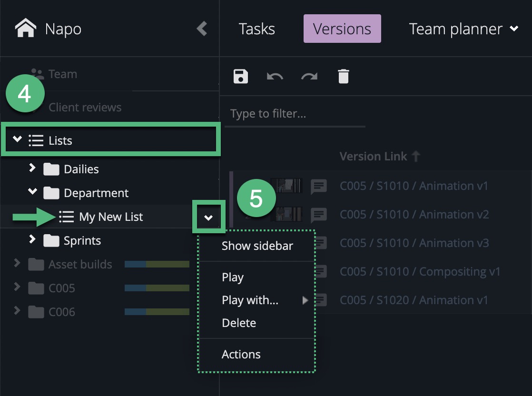The height and width of the screenshot is (396, 532).
Task: Choose Show sidebar from context menu
Action: [x=257, y=246]
